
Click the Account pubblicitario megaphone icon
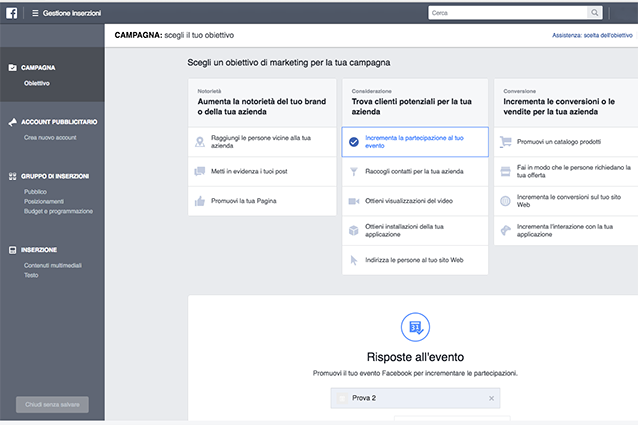pyautogui.click(x=13, y=122)
